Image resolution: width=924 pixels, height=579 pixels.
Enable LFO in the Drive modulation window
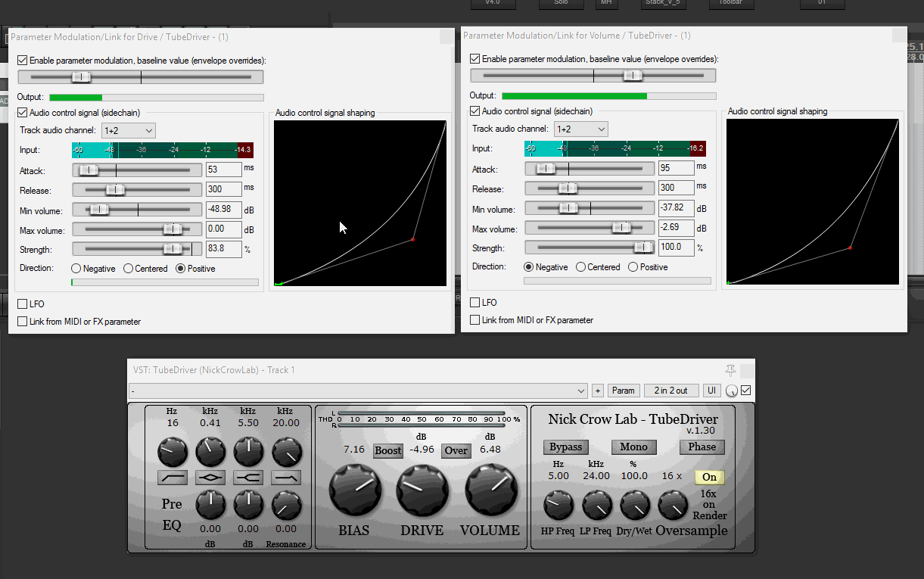(x=23, y=304)
